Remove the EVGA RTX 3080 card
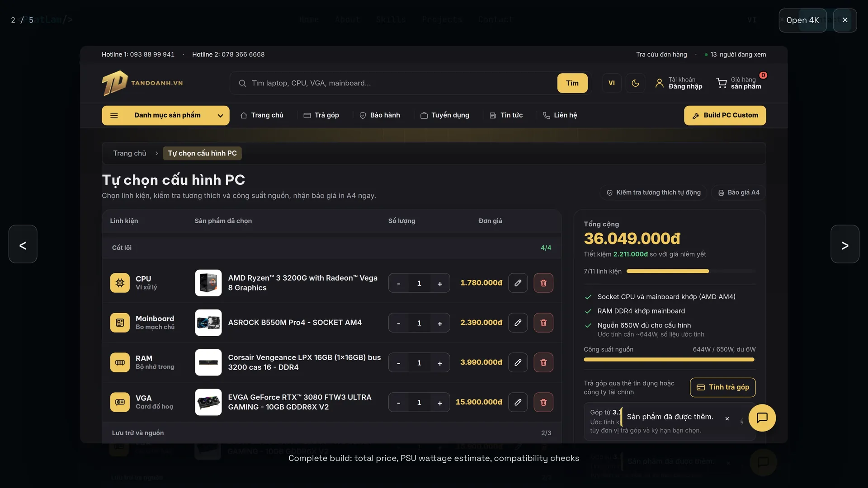The image size is (868, 488). point(543,402)
